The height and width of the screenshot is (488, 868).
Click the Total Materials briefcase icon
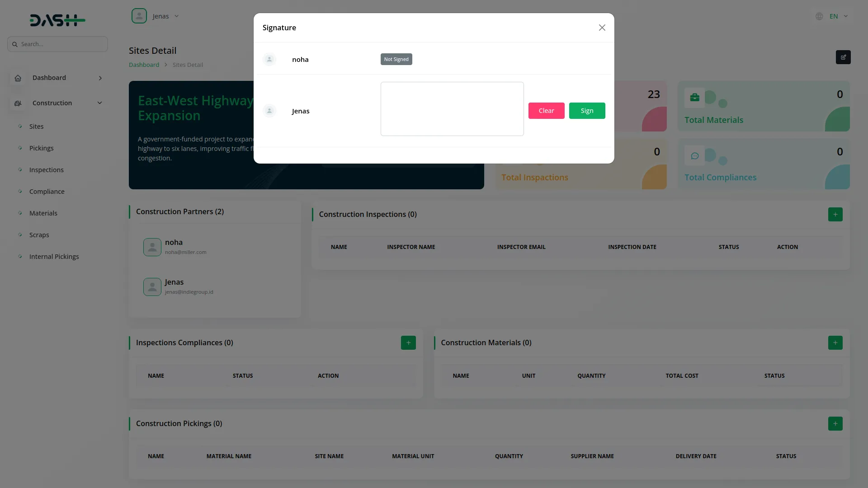694,98
